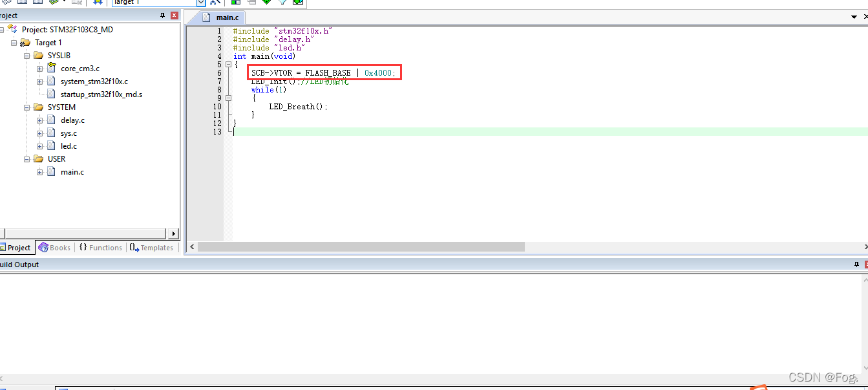
Task: Click the core_cm3.c key file icon
Action: click(52, 68)
